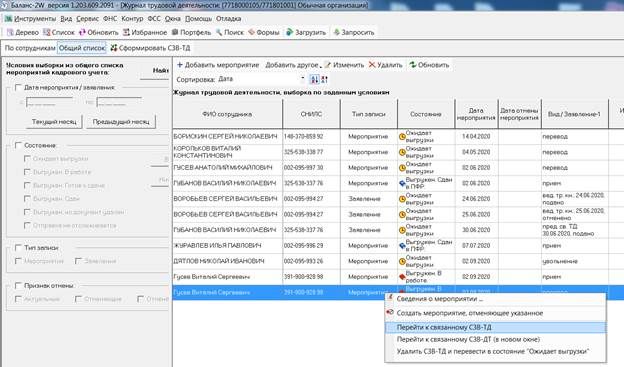The image size is (624, 367).
Task: Expand the Добавить другое dropdown
Action: [321, 66]
